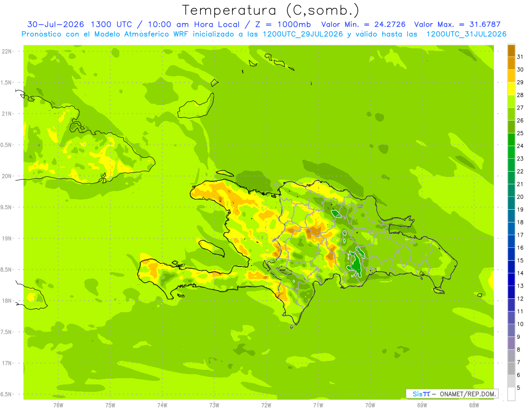
Task: Click the latitude label "20N"
Action: coord(6,176)
